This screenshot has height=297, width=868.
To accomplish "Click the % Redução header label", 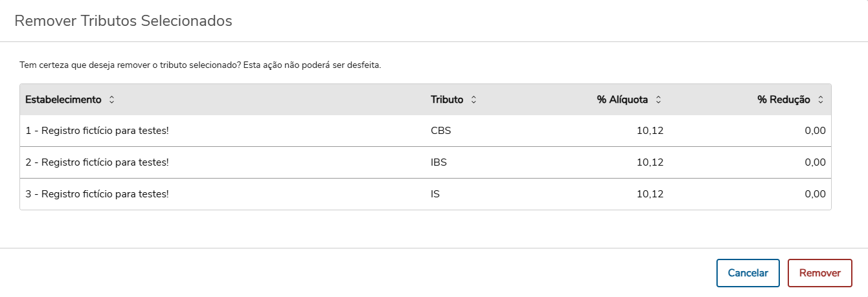I will pos(784,100).
